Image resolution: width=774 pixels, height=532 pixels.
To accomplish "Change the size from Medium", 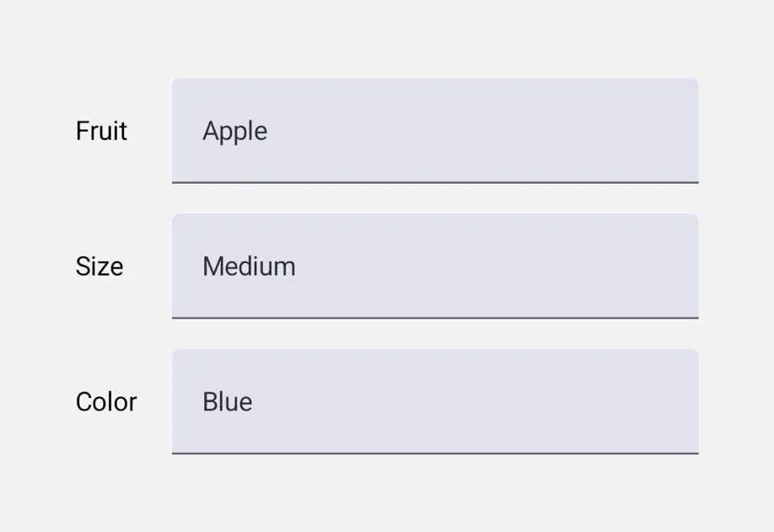I will (x=435, y=266).
